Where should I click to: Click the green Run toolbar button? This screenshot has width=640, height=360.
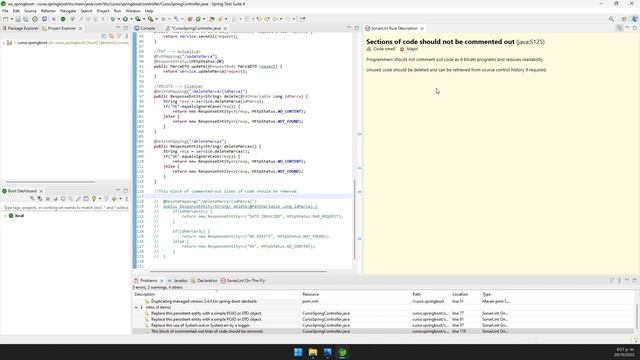click(x=125, y=19)
